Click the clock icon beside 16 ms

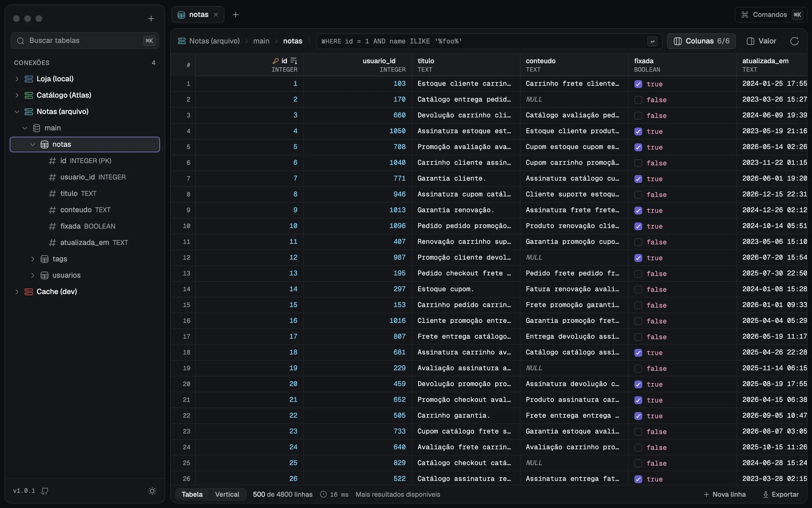[x=323, y=494]
